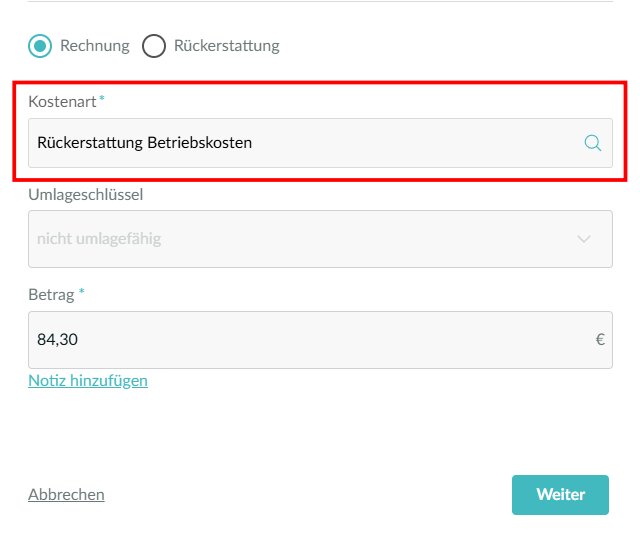Click the Betrag field label
The width and height of the screenshot is (640, 542).
click(x=51, y=294)
